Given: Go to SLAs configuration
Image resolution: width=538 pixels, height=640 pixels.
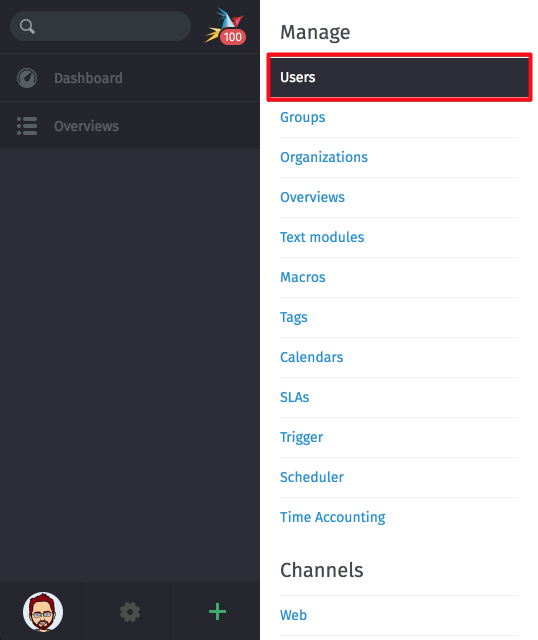Looking at the screenshot, I should [x=294, y=397].
